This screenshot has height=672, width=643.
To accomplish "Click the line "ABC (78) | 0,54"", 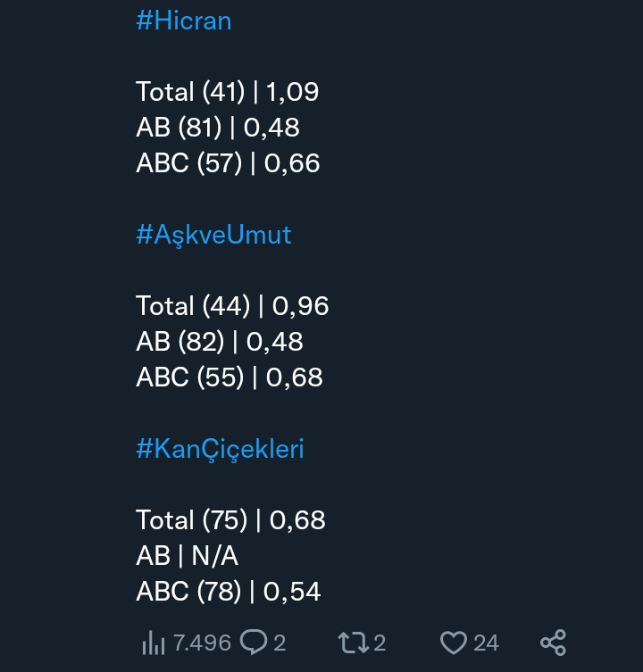I will tap(229, 592).
